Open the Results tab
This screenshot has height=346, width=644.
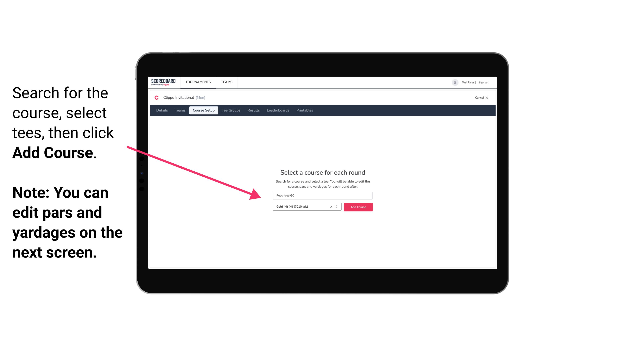tap(253, 110)
